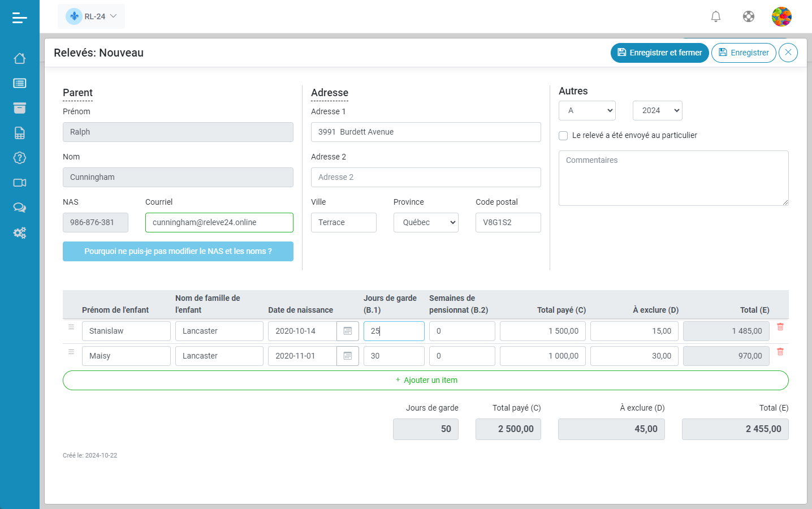
Task: Click 'Enregistrer et fermer' button
Action: (x=659, y=53)
